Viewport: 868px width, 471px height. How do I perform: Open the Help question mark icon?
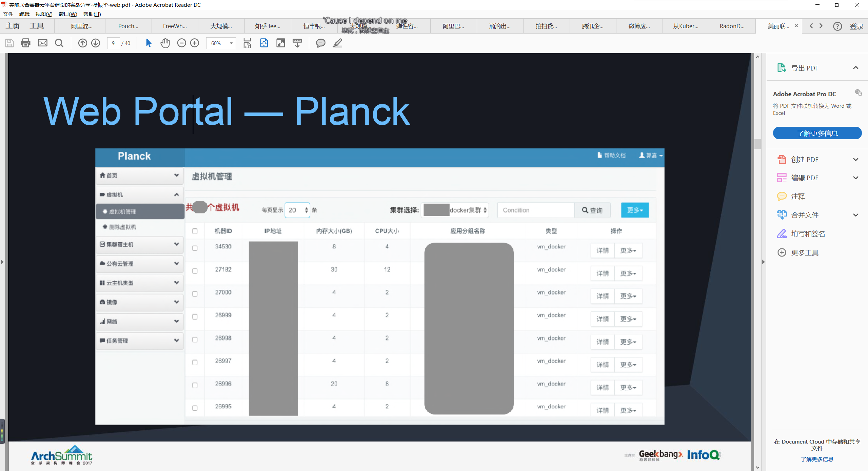coord(837,26)
